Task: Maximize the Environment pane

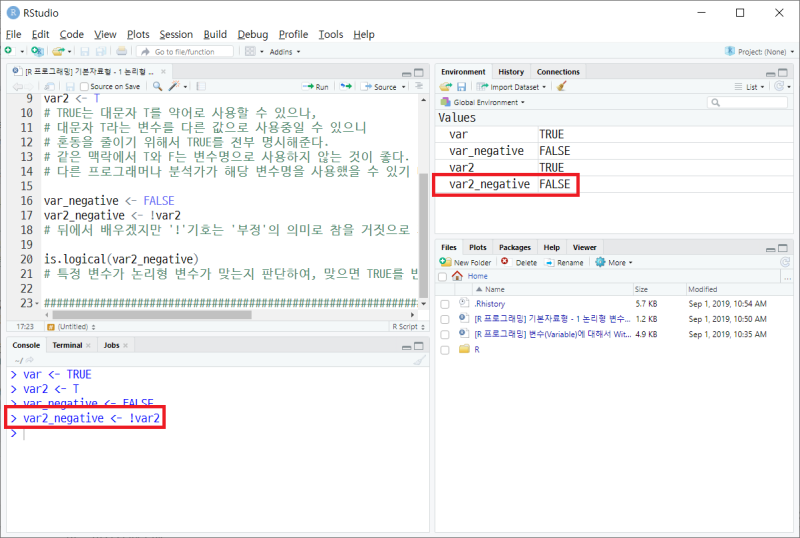Action: pos(783,73)
